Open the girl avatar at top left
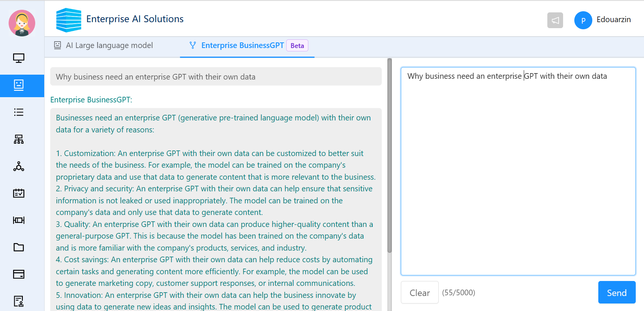 click(x=22, y=23)
